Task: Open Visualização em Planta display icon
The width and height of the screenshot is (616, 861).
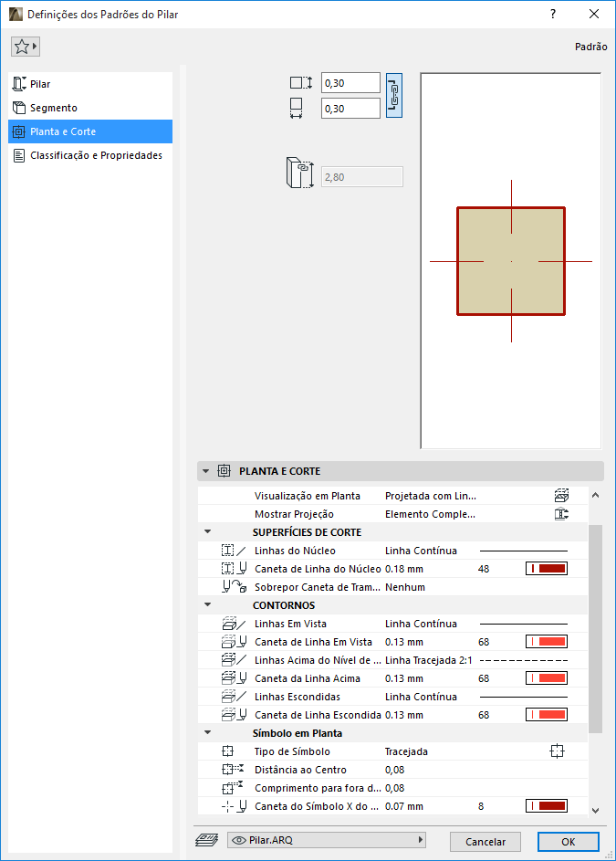Action: (561, 495)
